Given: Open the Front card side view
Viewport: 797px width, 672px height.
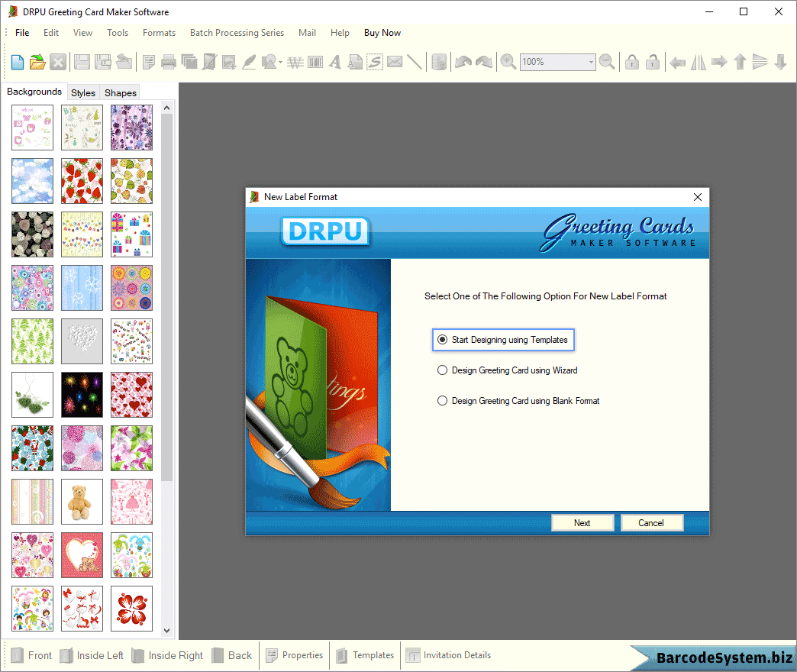Looking at the screenshot, I should point(31,655).
